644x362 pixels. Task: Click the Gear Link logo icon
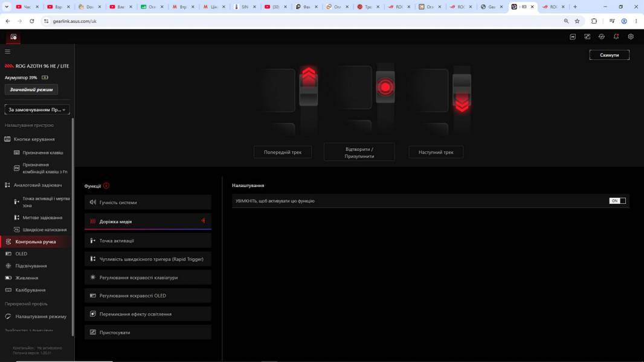[x=13, y=37]
